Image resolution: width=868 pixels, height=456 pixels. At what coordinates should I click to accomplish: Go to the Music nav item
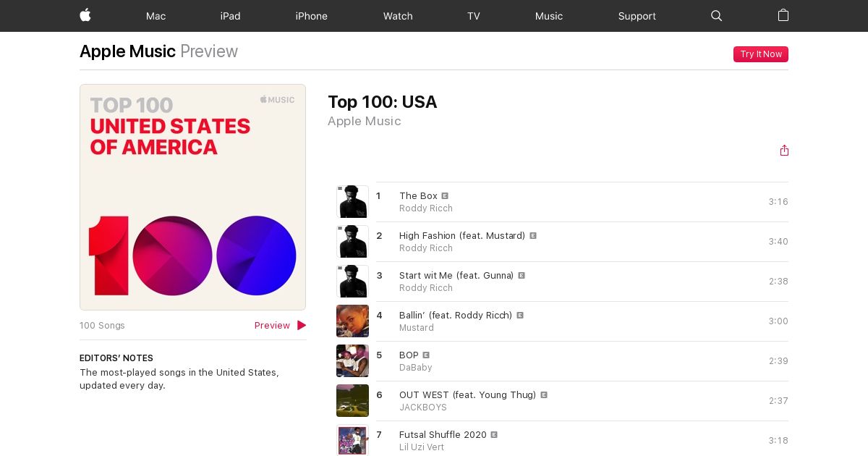pos(549,16)
